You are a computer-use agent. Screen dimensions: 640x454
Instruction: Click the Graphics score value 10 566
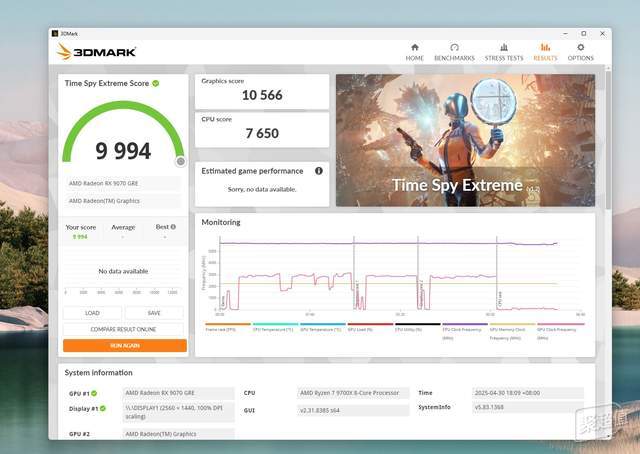click(262, 95)
